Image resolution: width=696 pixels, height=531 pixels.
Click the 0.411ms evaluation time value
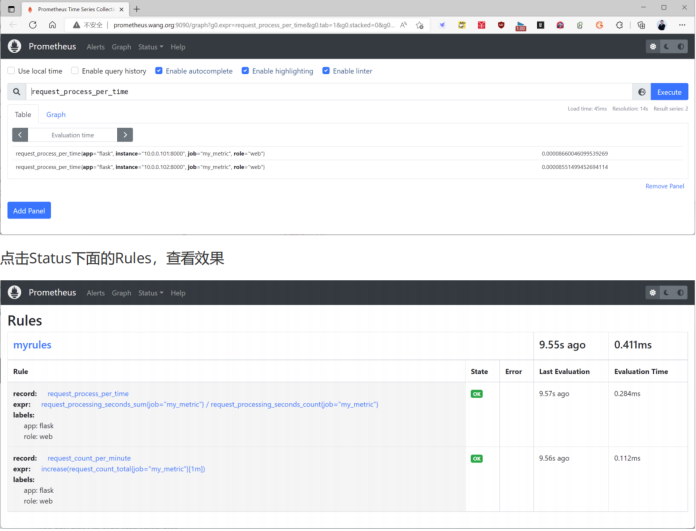pyautogui.click(x=633, y=345)
